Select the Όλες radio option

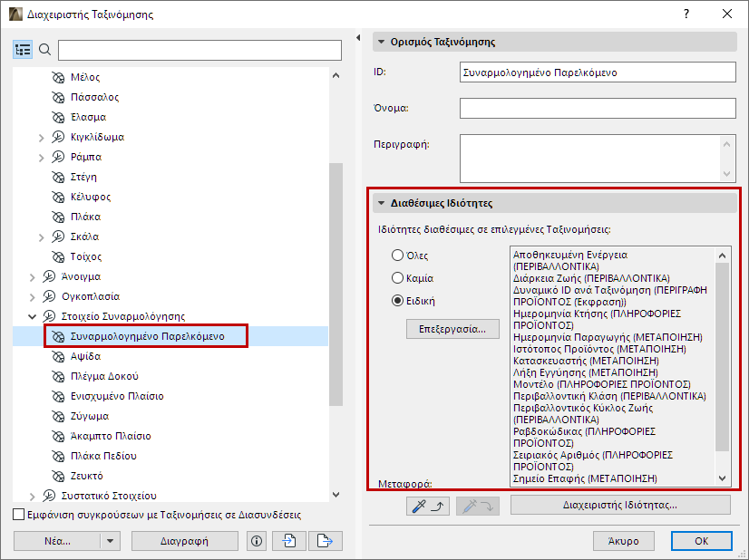pos(397,256)
